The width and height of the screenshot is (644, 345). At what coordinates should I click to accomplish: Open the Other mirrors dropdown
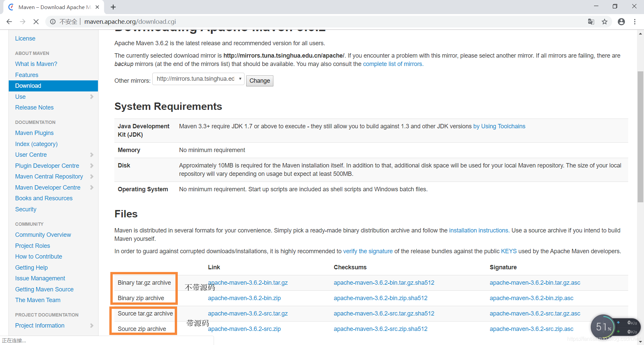click(198, 79)
